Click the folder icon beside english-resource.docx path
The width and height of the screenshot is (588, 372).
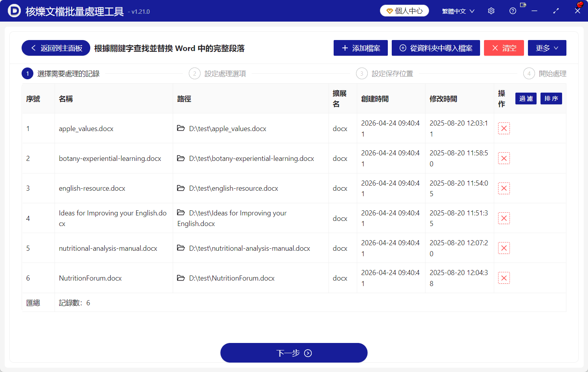pyautogui.click(x=181, y=188)
